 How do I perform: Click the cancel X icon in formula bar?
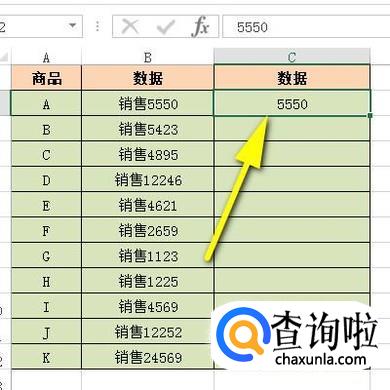point(130,26)
